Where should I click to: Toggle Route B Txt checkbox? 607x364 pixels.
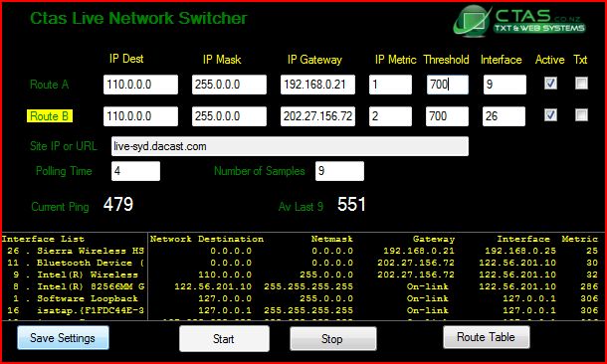(x=581, y=115)
